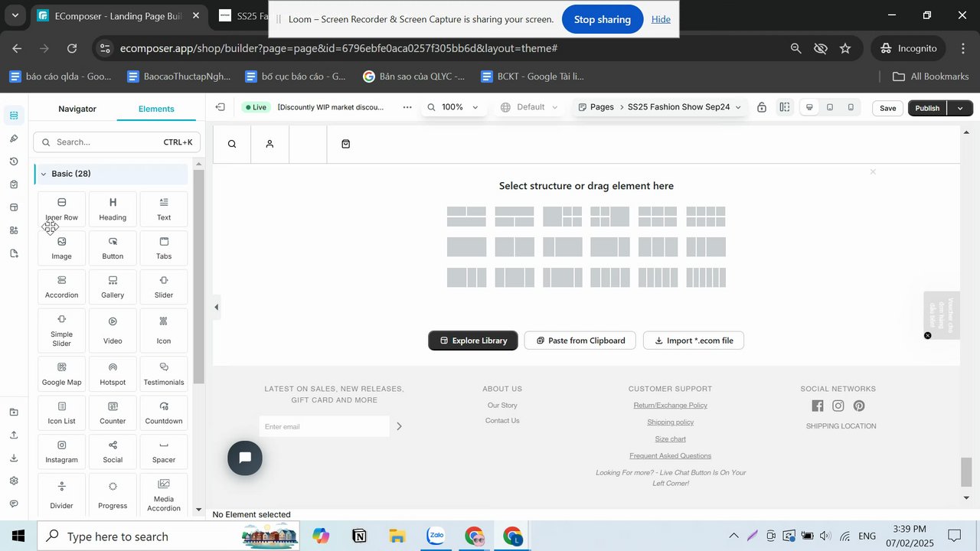The height and width of the screenshot is (551, 980).
Task: Select the Heading element
Action: tap(113, 208)
